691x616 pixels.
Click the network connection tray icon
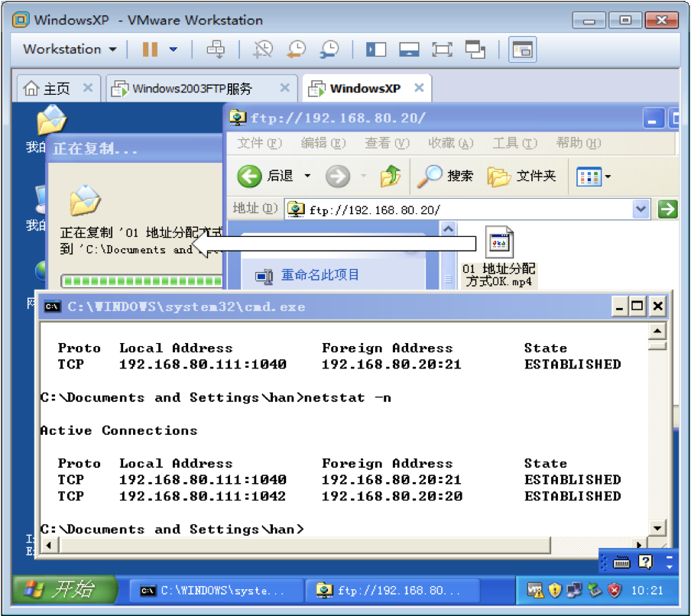point(574,590)
